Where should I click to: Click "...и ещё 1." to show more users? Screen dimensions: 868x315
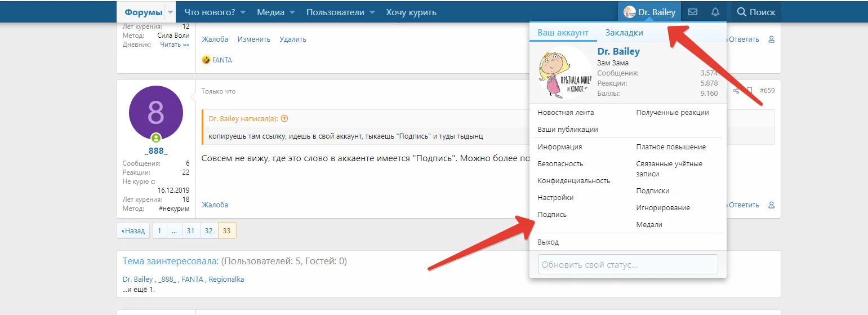click(x=139, y=289)
